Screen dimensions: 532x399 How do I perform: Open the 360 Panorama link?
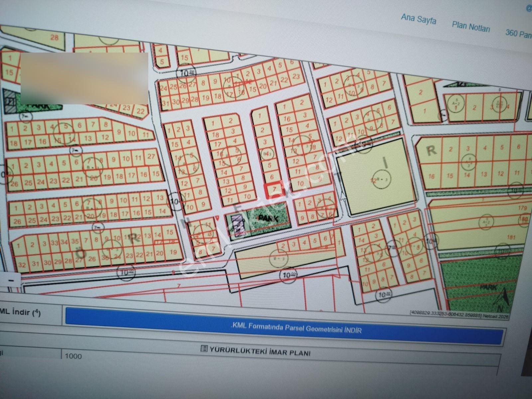click(x=519, y=34)
